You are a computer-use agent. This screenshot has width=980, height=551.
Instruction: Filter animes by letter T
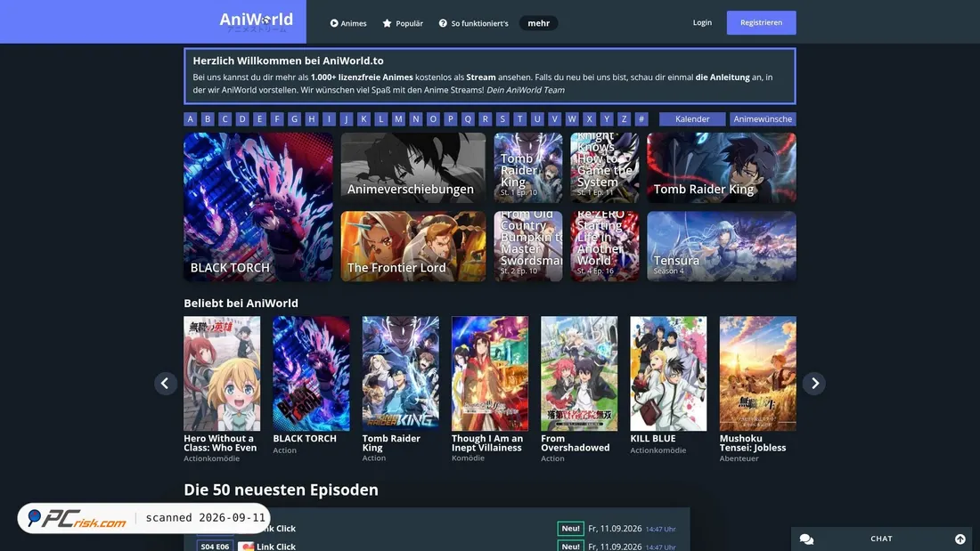[x=519, y=118]
